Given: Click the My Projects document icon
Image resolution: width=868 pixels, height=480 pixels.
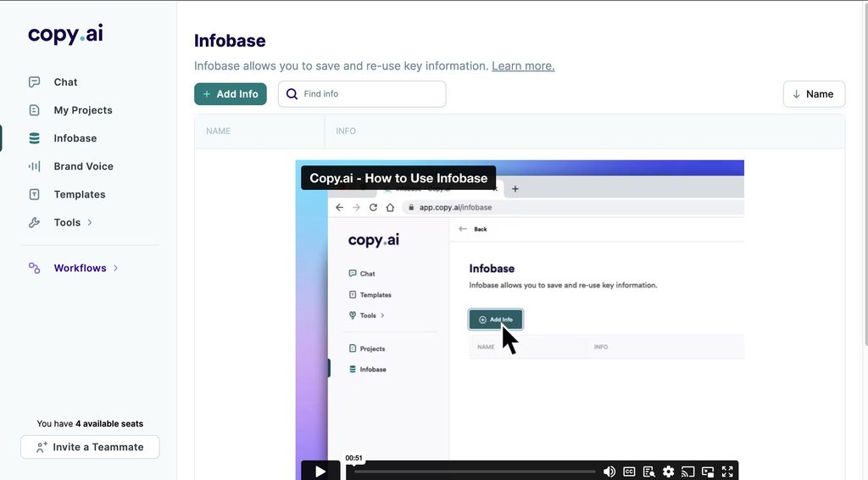Looking at the screenshot, I should (34, 110).
